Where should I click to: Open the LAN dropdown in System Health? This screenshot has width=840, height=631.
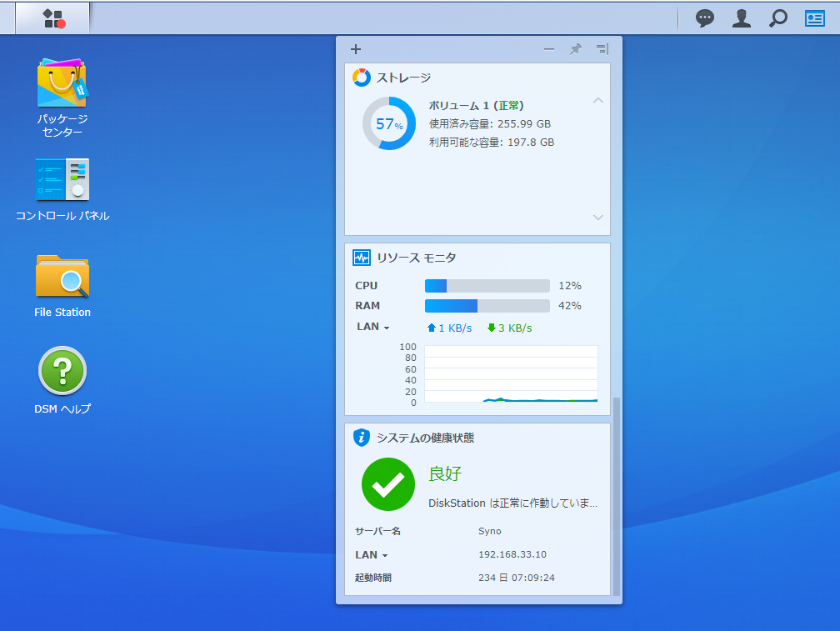(x=372, y=555)
